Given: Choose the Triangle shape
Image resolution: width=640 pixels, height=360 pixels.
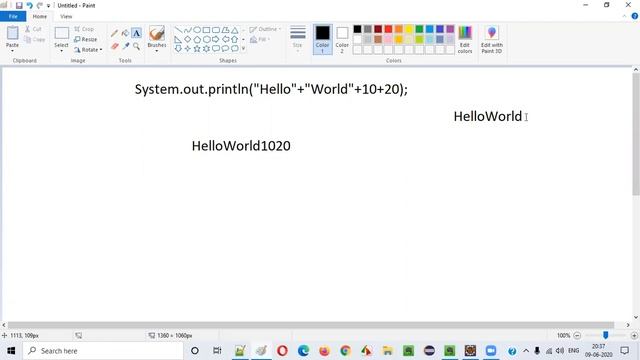Looking at the screenshot, I should point(235,30).
